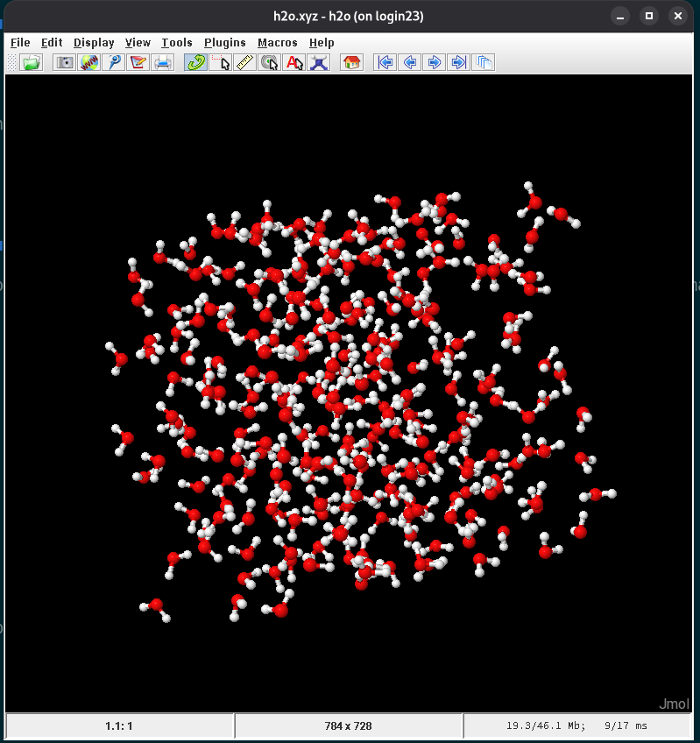Screen dimensions: 700x743
Task: Open the Display menu
Action: pos(94,43)
